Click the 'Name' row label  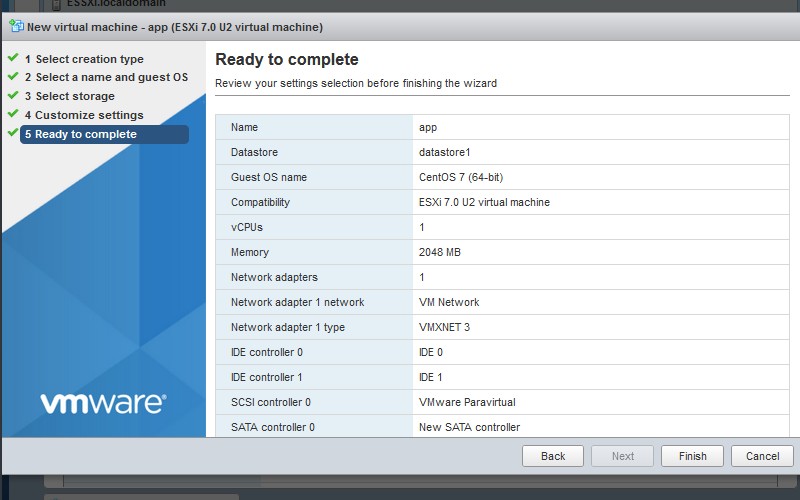(244, 127)
